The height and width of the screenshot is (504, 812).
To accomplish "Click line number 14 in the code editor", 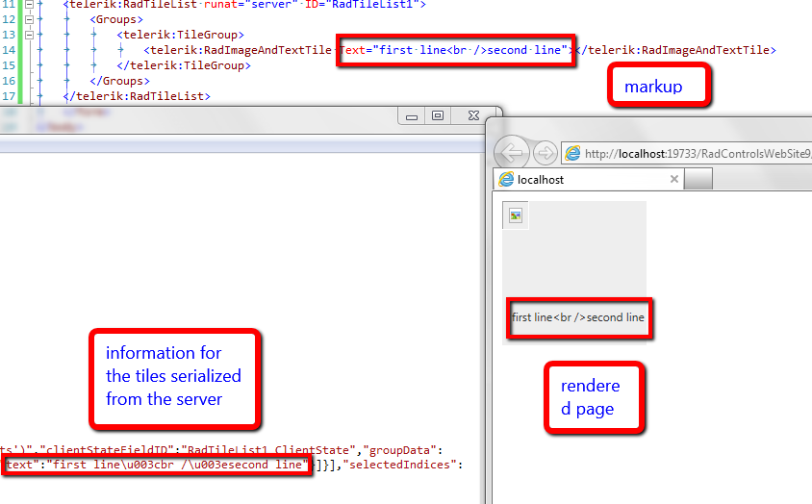I will click(x=9, y=50).
